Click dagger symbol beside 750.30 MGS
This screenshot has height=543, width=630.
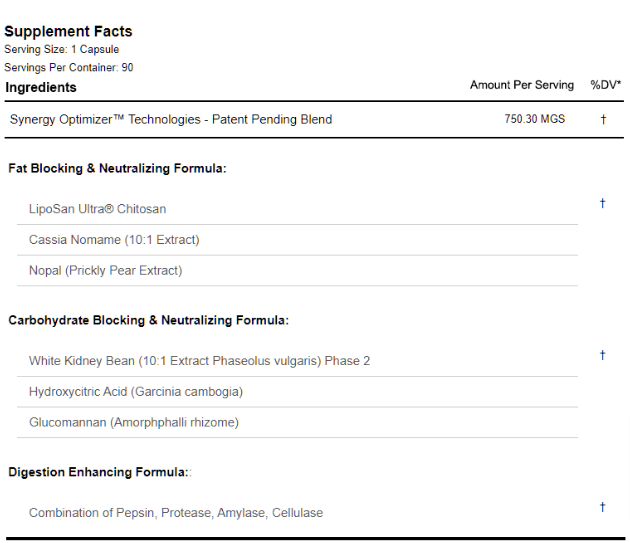(603, 119)
